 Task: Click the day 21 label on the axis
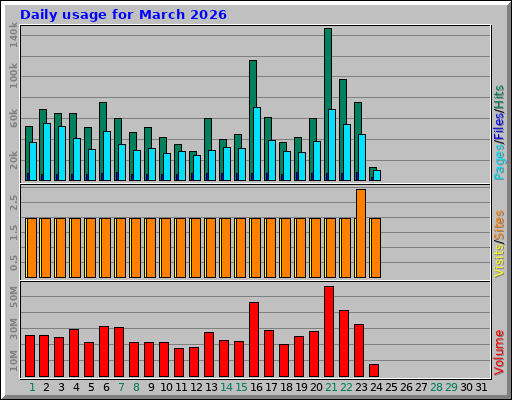tap(331, 387)
